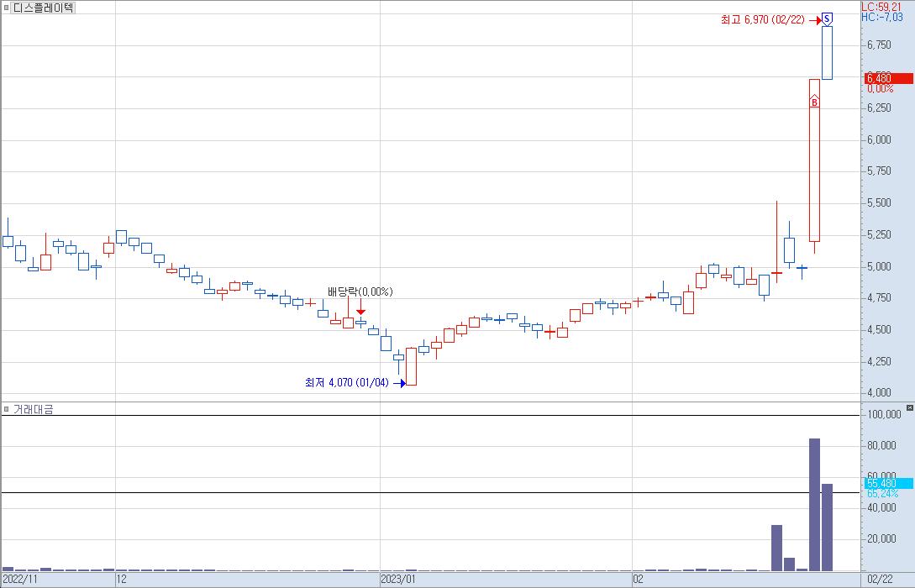
Task: Click the 6,250 price axis label
Action: coord(879,108)
